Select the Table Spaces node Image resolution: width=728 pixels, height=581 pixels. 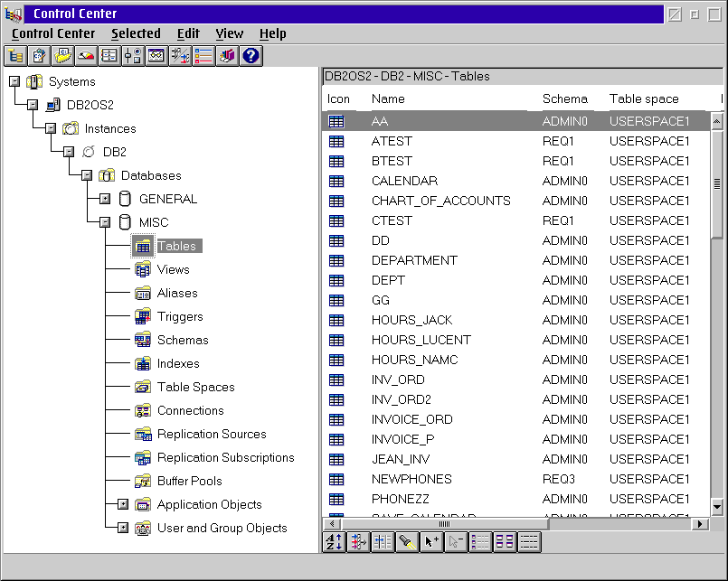coord(196,387)
